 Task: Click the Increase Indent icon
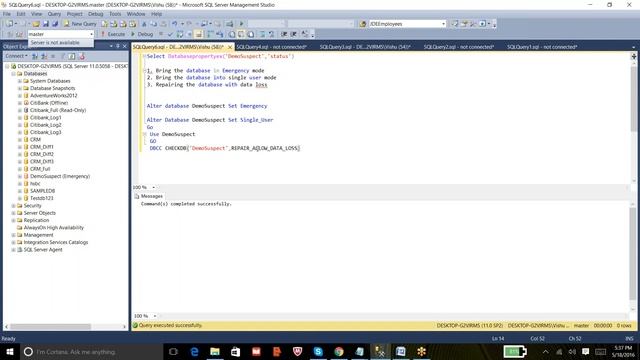click(x=293, y=34)
